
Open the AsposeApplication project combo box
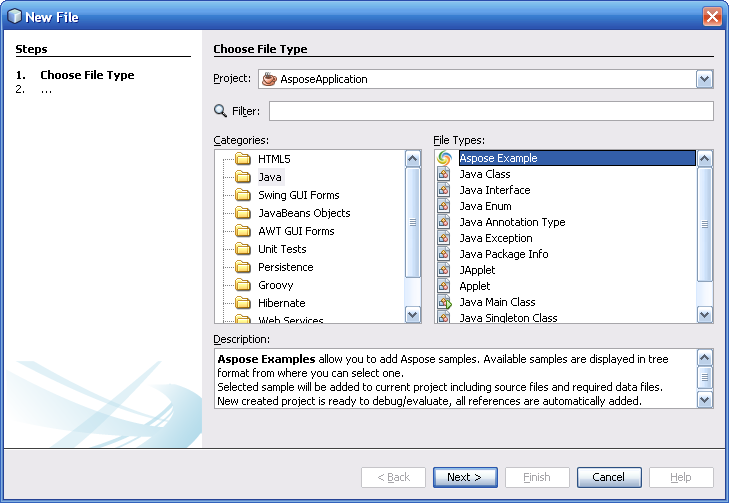click(485, 79)
